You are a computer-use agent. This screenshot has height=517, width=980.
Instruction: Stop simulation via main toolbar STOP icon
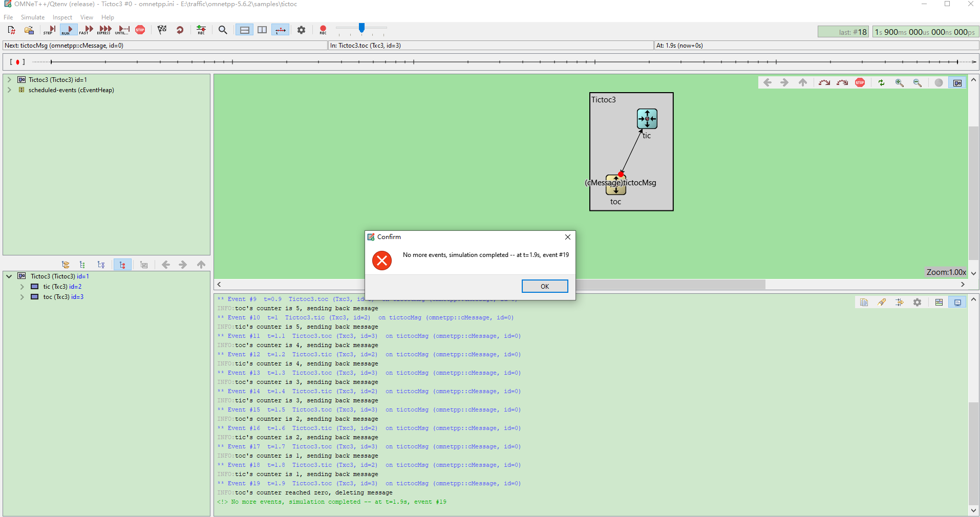pyautogui.click(x=140, y=30)
